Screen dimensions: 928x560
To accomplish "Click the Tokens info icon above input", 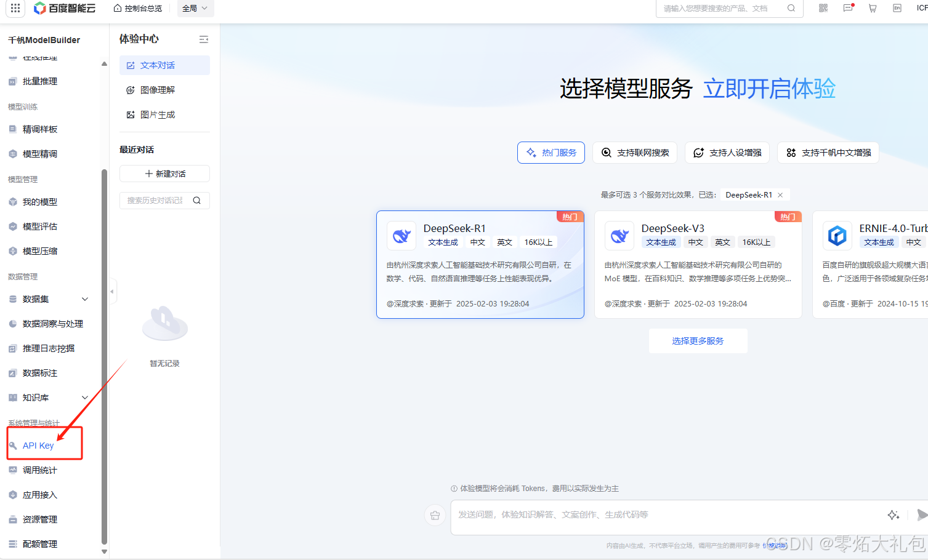I will click(454, 489).
